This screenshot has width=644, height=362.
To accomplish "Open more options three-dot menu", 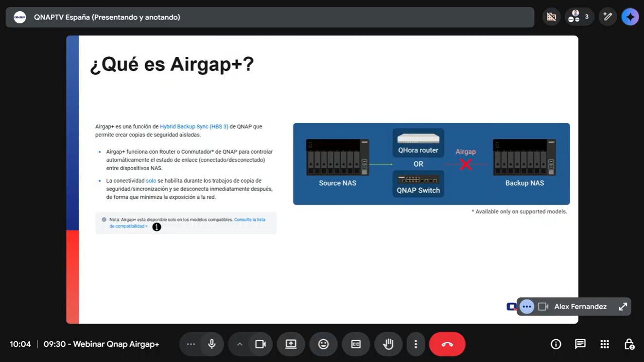I will pos(416,344).
